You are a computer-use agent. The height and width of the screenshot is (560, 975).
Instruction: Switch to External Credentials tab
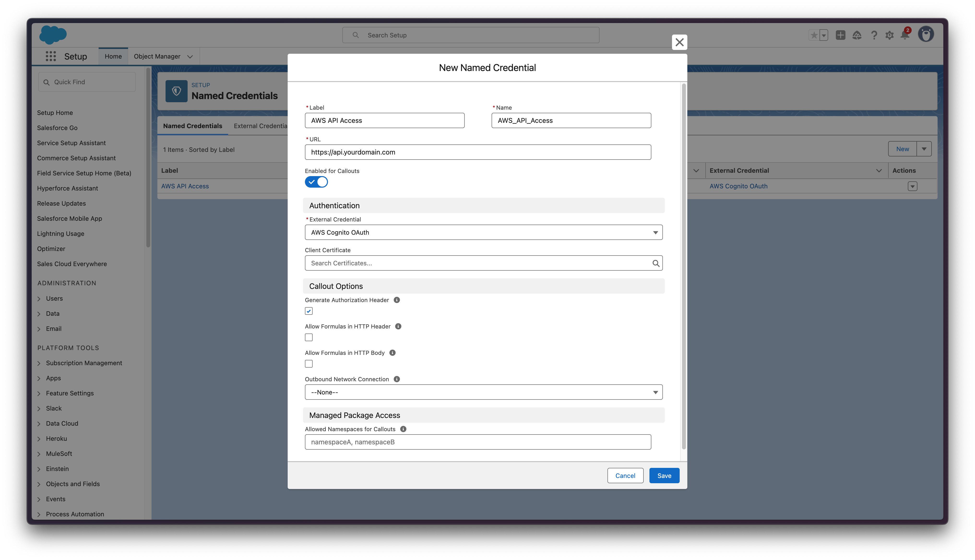coord(260,126)
